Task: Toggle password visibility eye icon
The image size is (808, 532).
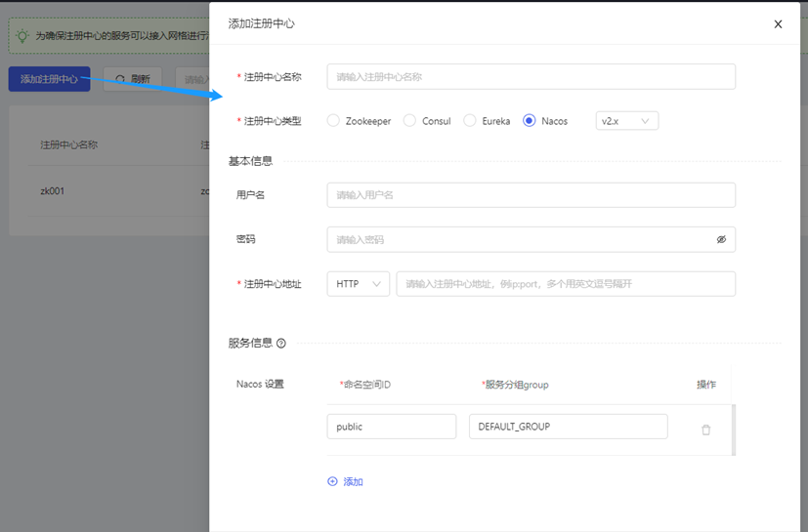Action: [721, 239]
